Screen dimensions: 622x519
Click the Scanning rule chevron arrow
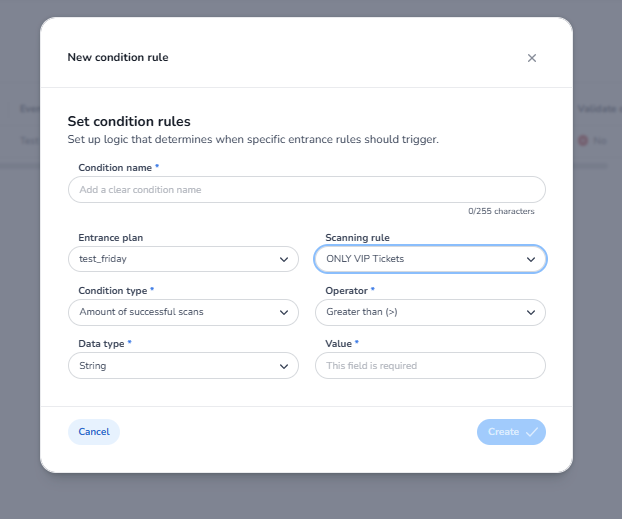531,259
